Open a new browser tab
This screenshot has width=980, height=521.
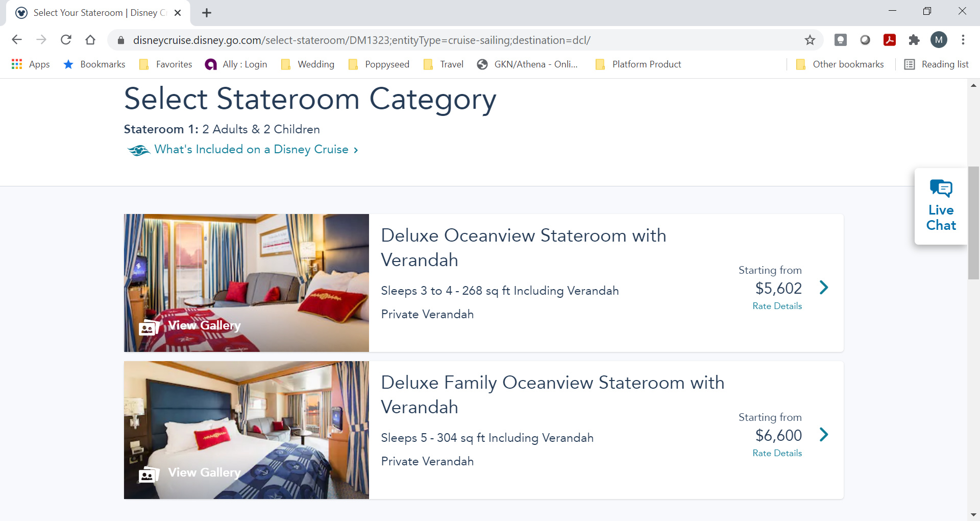(207, 13)
